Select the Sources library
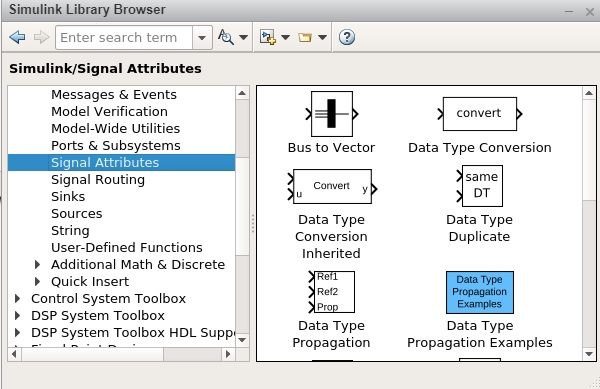Screen dimensions: 600x389 [x=77, y=213]
